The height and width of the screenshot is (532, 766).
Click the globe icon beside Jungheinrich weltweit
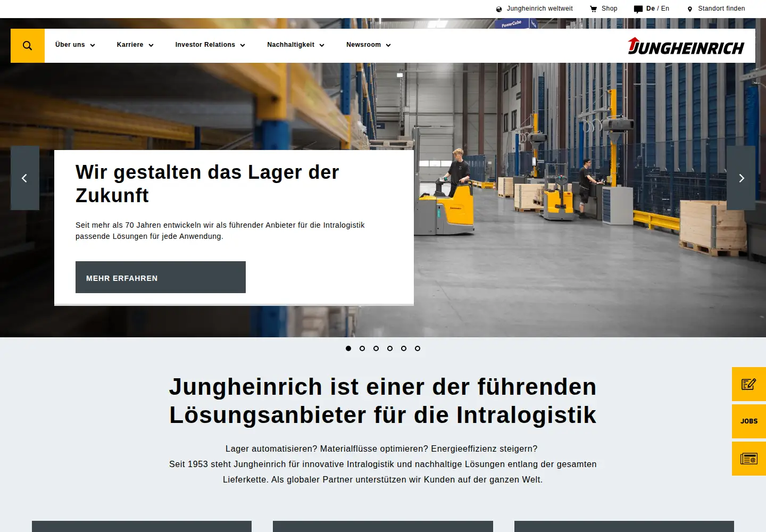[499, 9]
